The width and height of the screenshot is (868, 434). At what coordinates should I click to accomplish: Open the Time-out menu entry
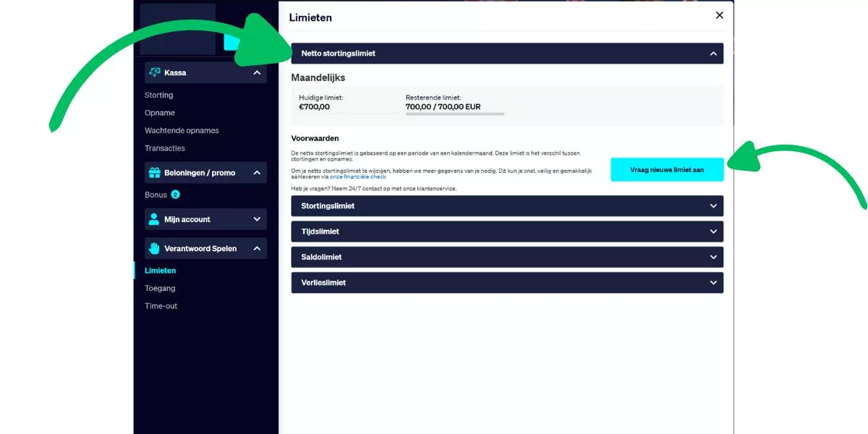pos(161,306)
